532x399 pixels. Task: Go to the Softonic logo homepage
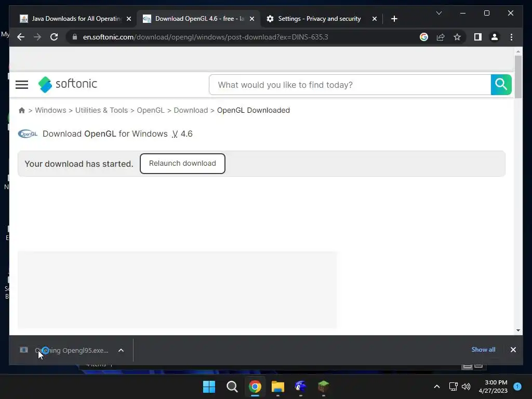point(68,84)
